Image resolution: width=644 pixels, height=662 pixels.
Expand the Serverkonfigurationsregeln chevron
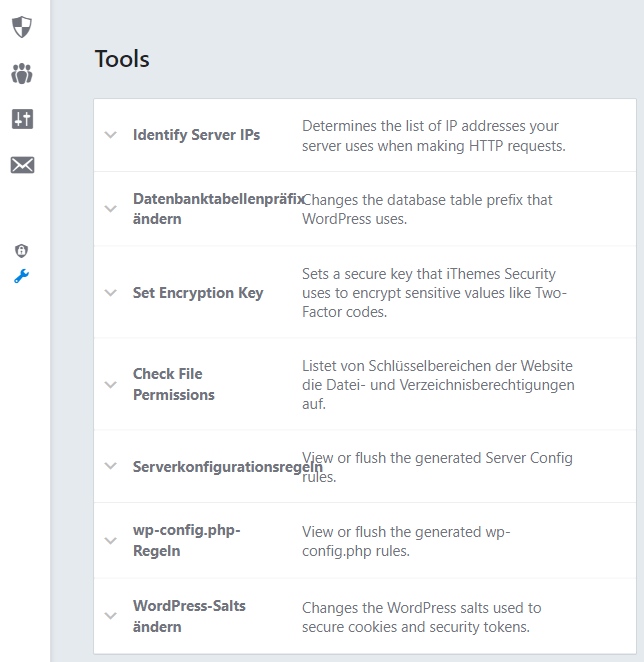pyautogui.click(x=111, y=466)
